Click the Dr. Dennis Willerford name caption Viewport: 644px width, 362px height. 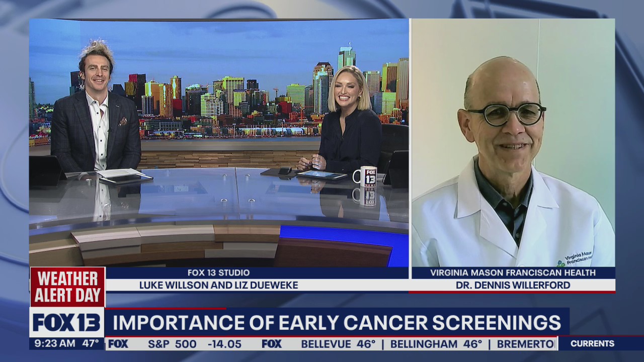[513, 285]
